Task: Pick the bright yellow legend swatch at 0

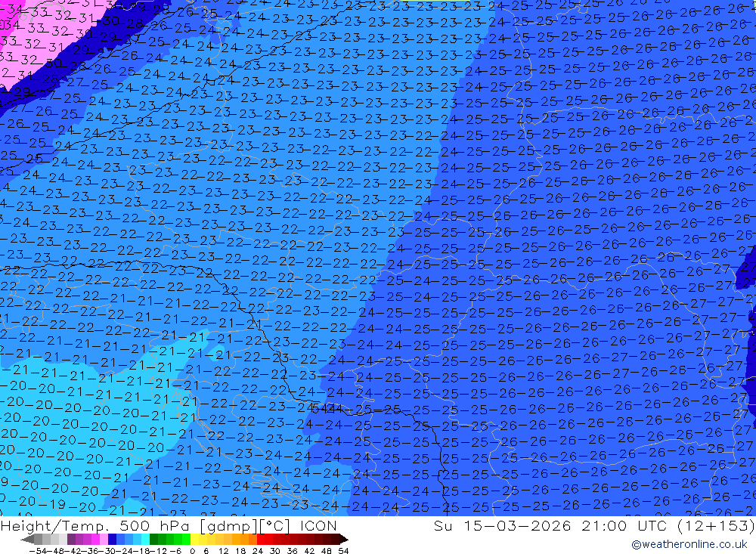Action: click(195, 539)
